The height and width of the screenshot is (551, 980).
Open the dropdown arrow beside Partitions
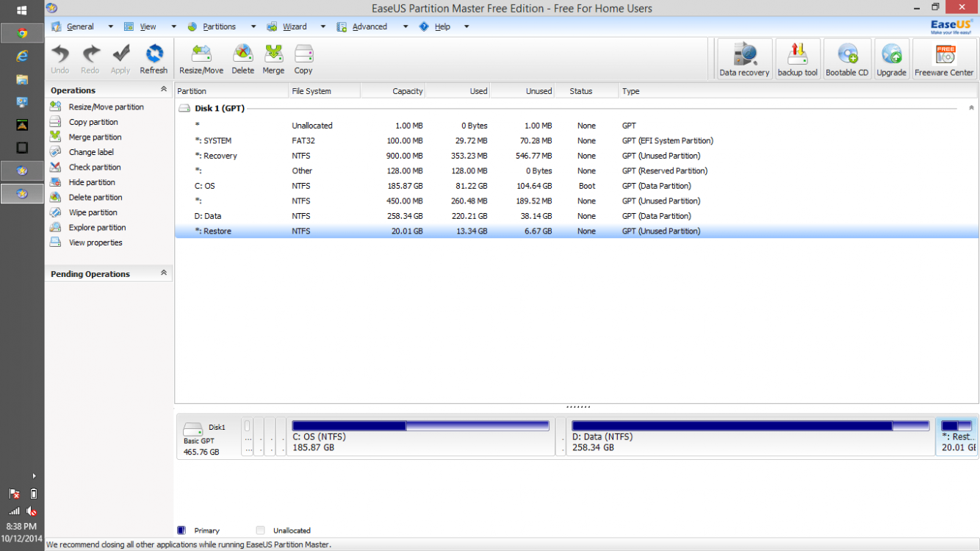pyautogui.click(x=253, y=26)
